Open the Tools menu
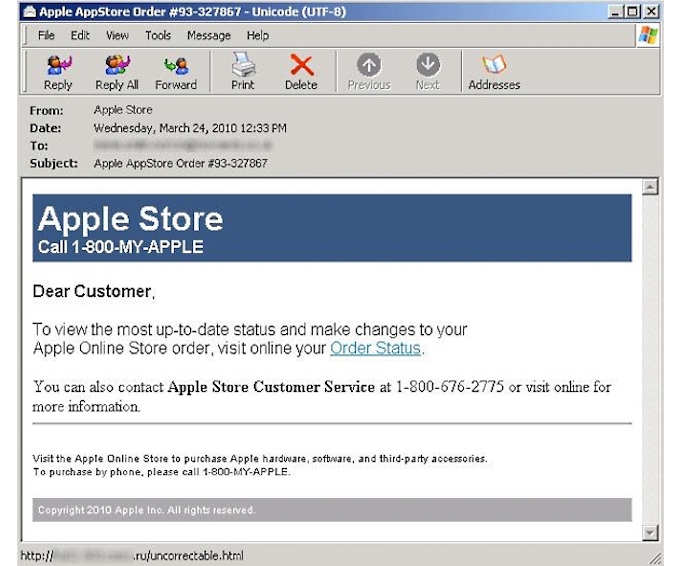Viewport: 680px width, 566px height. [158, 35]
